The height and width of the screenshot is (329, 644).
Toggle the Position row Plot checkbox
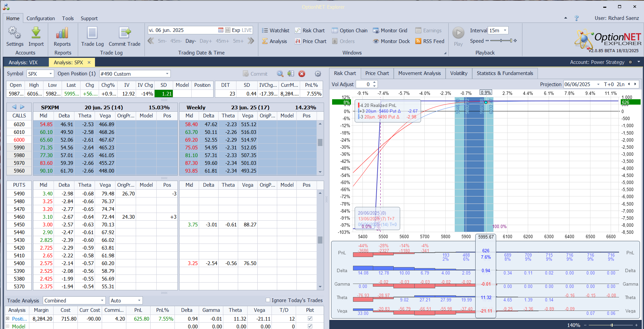point(310,319)
